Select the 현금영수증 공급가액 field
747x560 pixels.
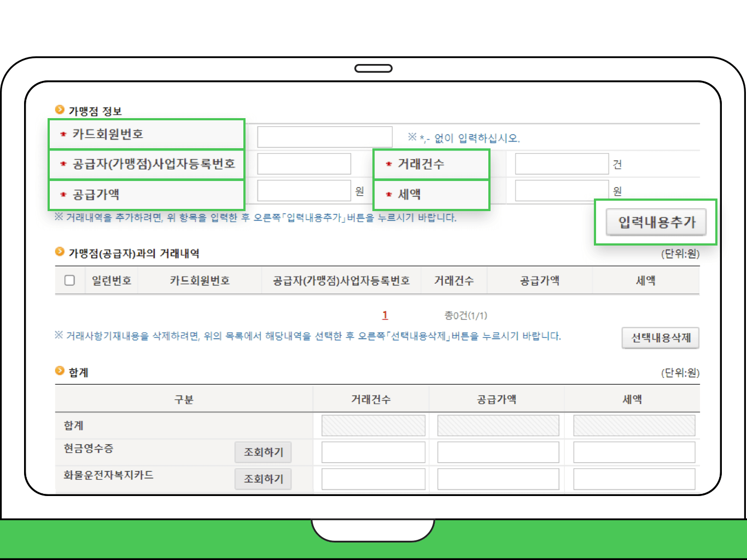(498, 452)
